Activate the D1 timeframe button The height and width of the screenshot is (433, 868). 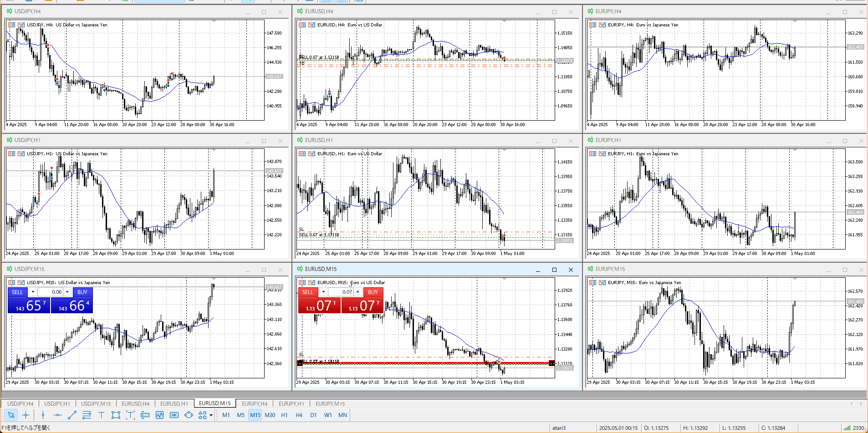pyautogui.click(x=313, y=415)
